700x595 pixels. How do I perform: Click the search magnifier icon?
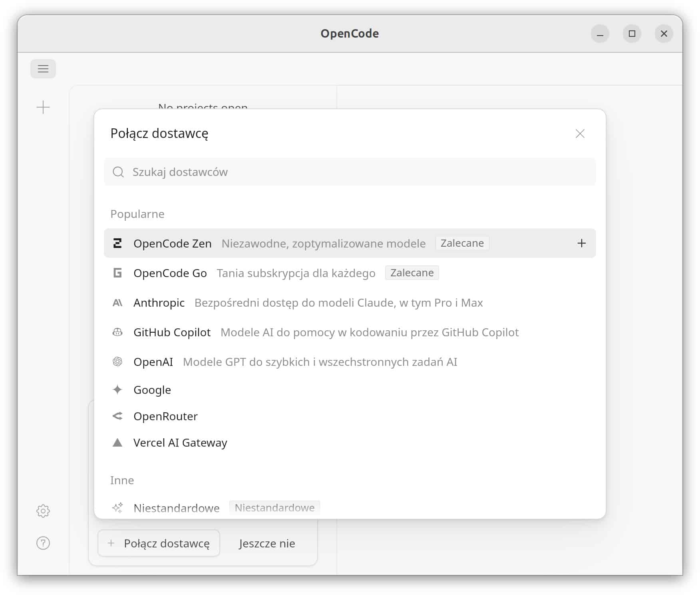click(x=118, y=172)
